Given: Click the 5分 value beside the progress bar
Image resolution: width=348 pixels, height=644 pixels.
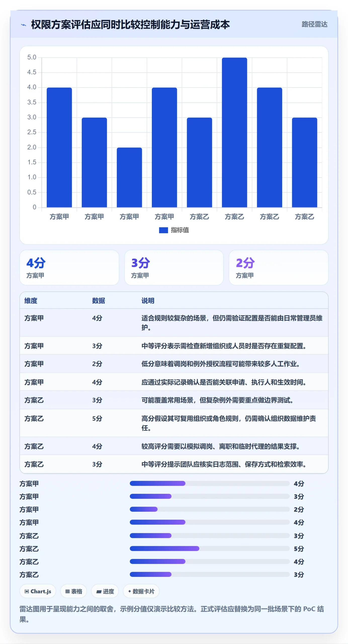Looking at the screenshot, I should (x=299, y=549).
